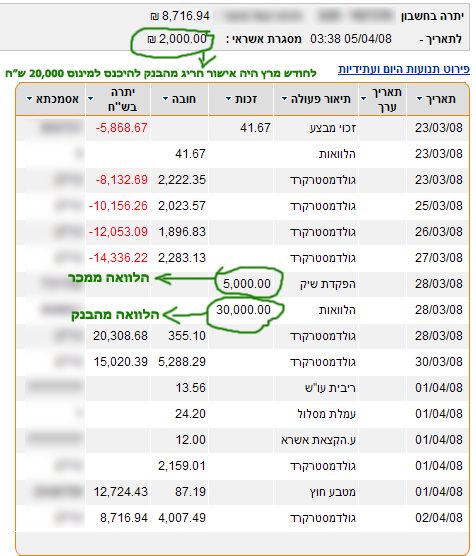
Task: Select the ריבית עו"ש transaction row
Action: pos(243,388)
